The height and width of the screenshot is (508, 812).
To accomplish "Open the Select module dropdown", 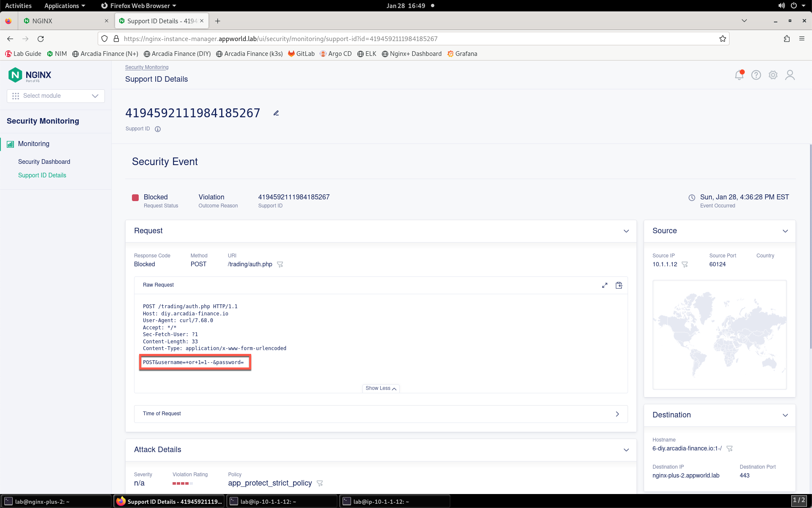I will click(56, 96).
